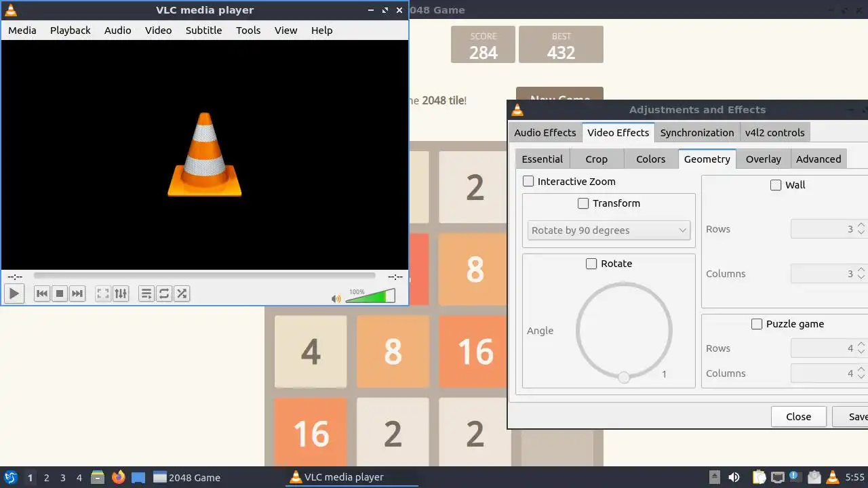Screen dimensions: 868x488
Task: Mute audio with the VLC speaker icon
Action: point(336,298)
